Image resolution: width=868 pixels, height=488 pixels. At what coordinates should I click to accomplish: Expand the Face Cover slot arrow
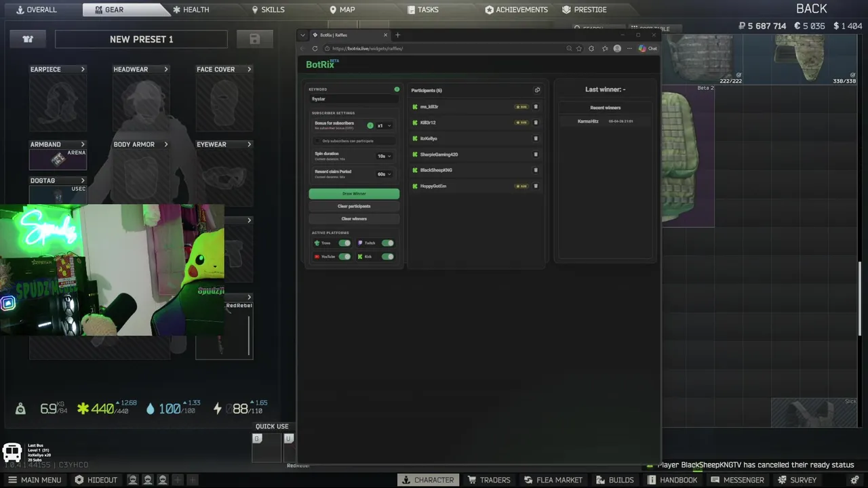tap(249, 69)
